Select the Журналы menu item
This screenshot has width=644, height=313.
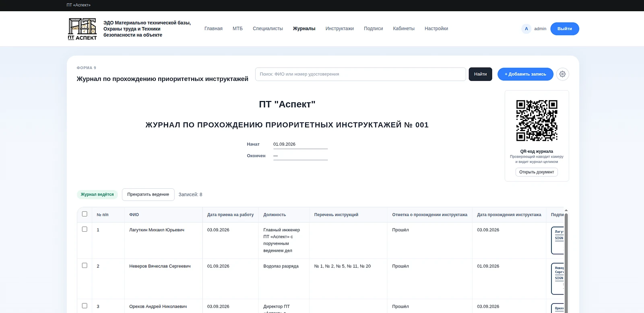pyautogui.click(x=304, y=29)
